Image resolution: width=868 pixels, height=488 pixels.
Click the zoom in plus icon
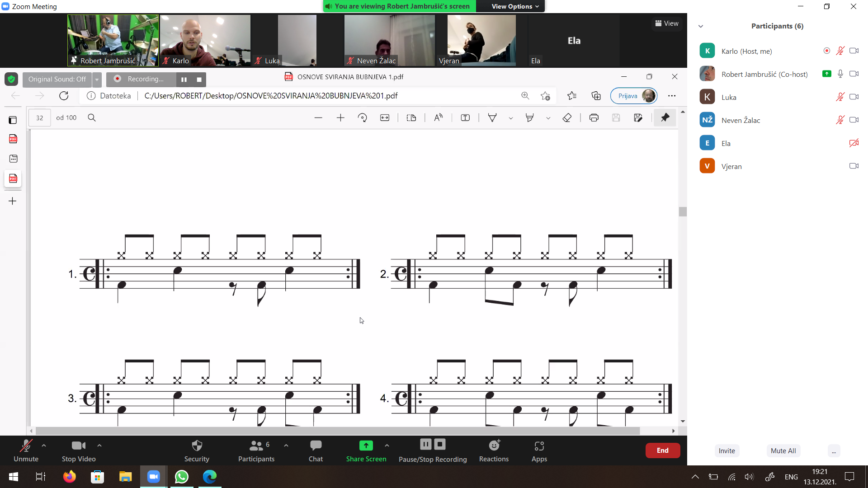pyautogui.click(x=340, y=118)
